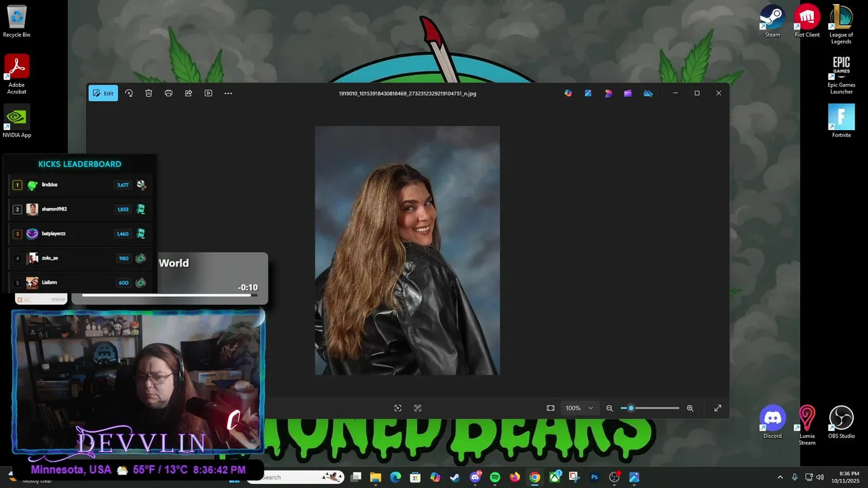Open Steam desktop shortcut

[772, 22]
